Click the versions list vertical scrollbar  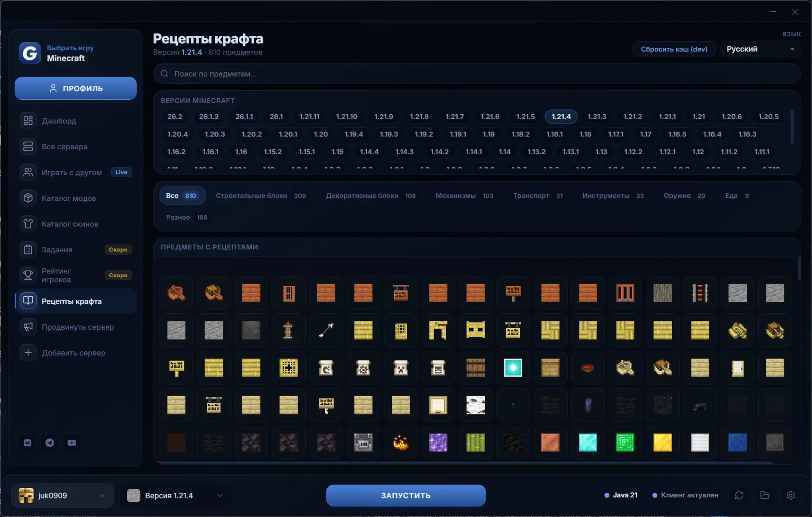coord(792,126)
